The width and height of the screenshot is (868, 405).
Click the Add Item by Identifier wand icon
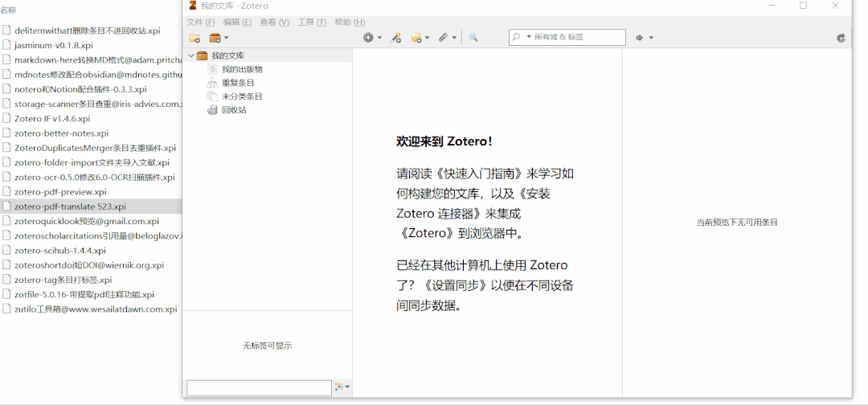click(395, 38)
